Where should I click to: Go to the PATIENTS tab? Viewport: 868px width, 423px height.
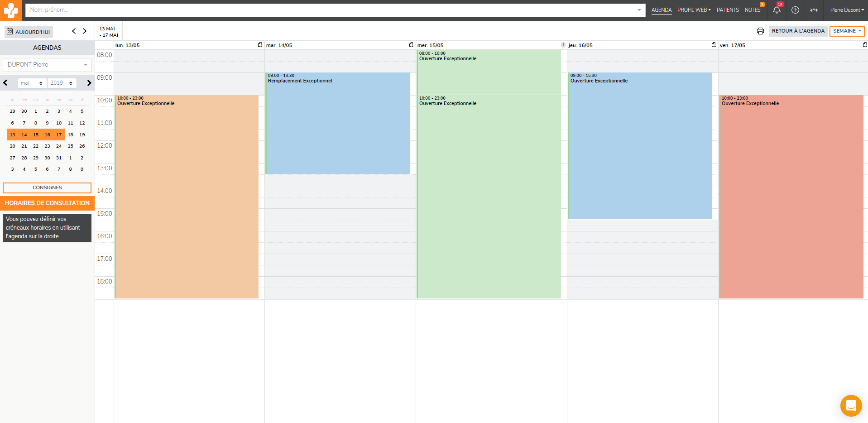coord(728,10)
